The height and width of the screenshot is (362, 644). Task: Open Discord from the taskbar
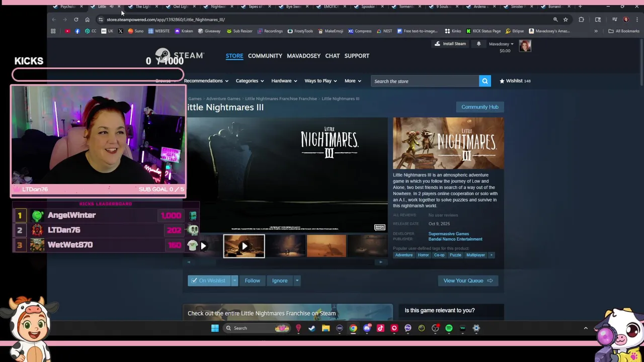[367, 328]
